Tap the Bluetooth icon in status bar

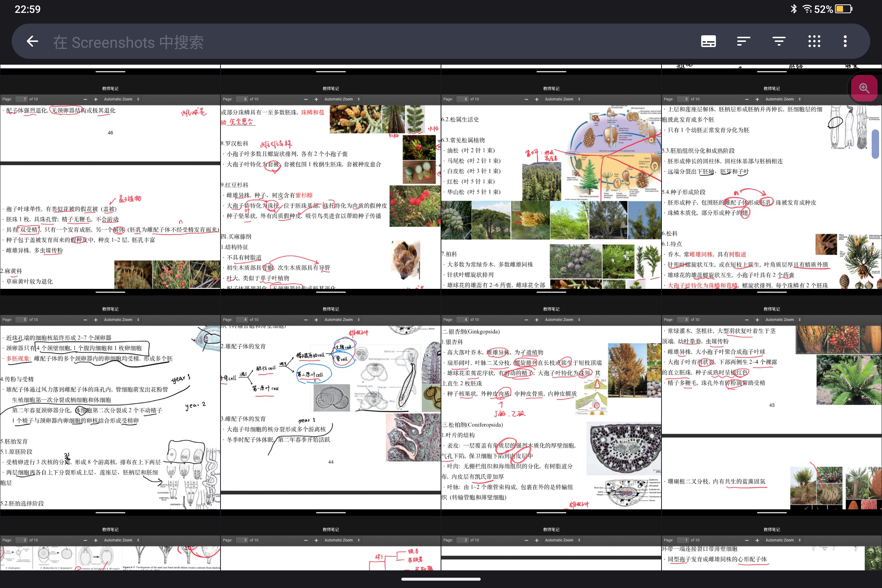click(793, 9)
